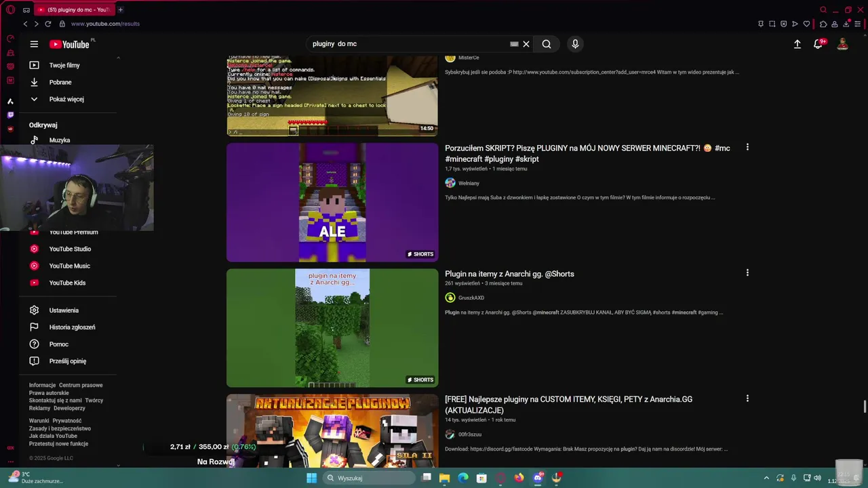
Task: Open Twitch in Opera sidebar
Action: coord(10,115)
